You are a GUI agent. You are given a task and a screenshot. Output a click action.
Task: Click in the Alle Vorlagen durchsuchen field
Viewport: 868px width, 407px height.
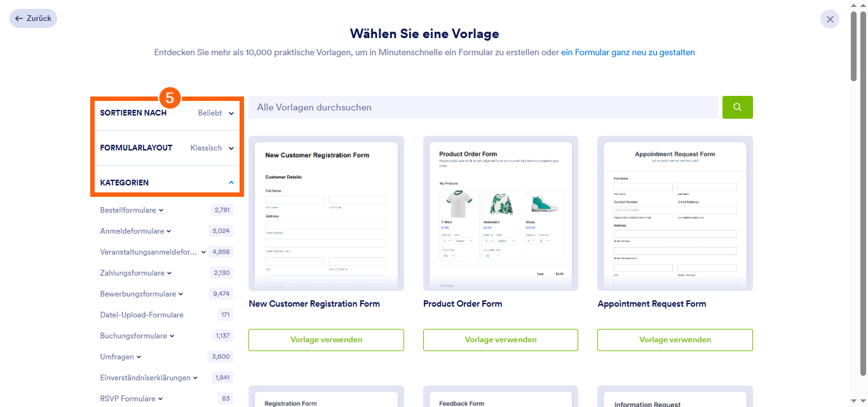484,107
